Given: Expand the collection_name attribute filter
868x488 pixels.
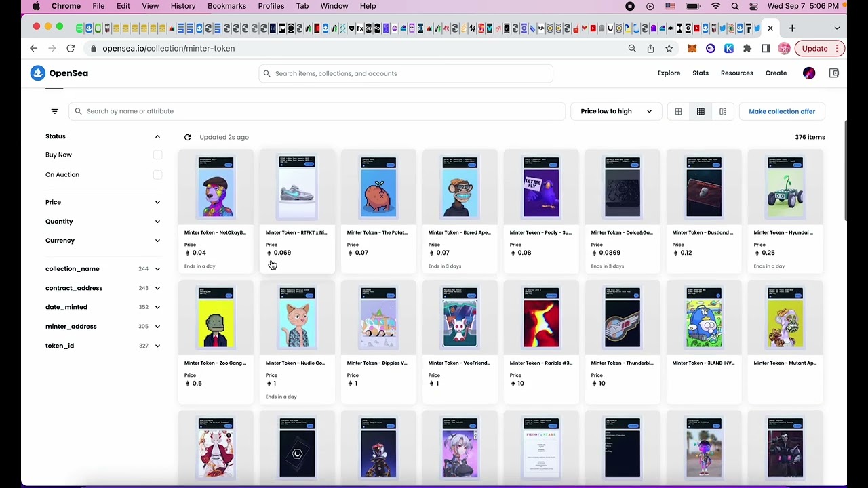Looking at the screenshot, I should click(157, 269).
